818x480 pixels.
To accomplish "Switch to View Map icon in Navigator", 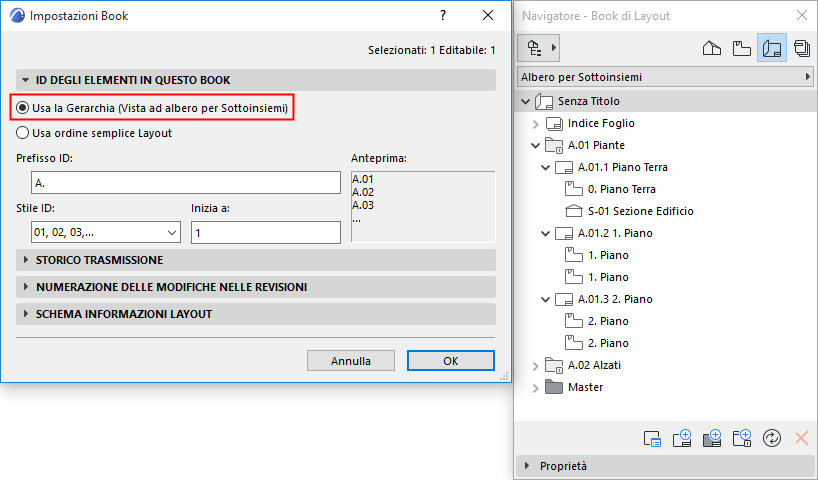I will coord(741,49).
